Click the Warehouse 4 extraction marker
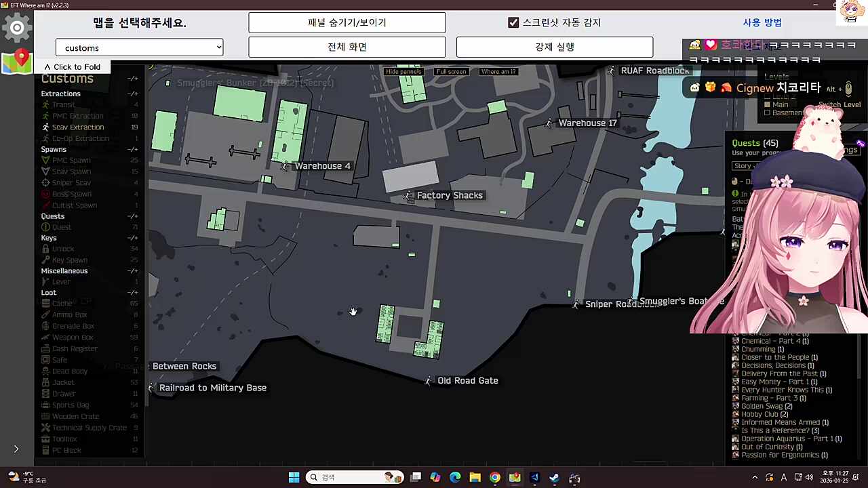 [285, 166]
